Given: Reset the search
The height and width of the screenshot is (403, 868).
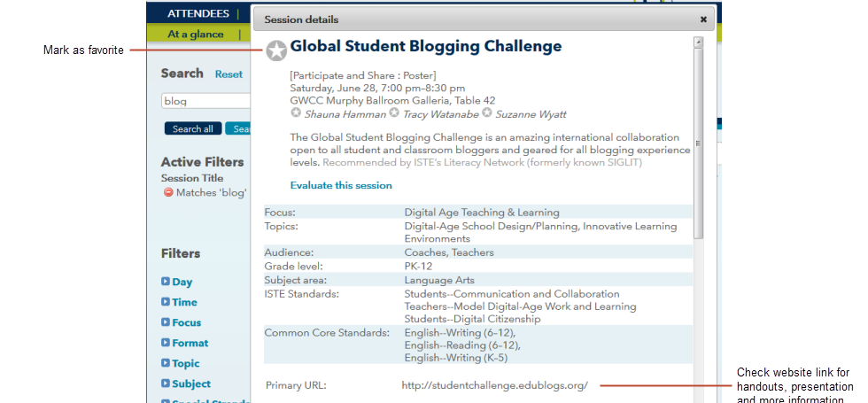Looking at the screenshot, I should coord(229,74).
